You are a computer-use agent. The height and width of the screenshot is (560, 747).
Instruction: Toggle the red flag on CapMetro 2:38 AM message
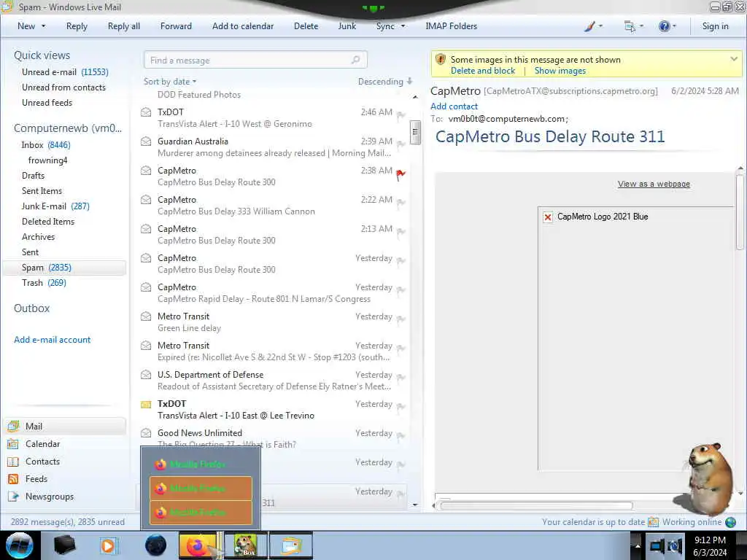pyautogui.click(x=400, y=175)
